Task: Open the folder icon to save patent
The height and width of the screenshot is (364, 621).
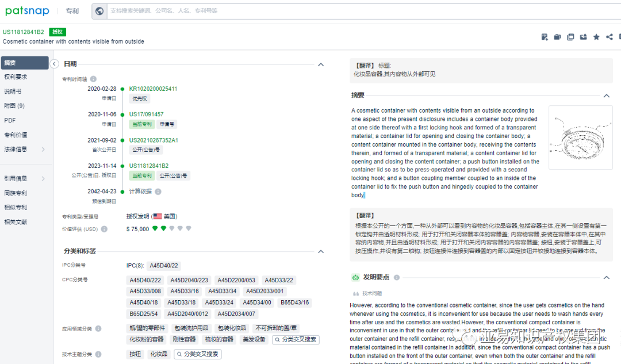Action: [x=557, y=37]
